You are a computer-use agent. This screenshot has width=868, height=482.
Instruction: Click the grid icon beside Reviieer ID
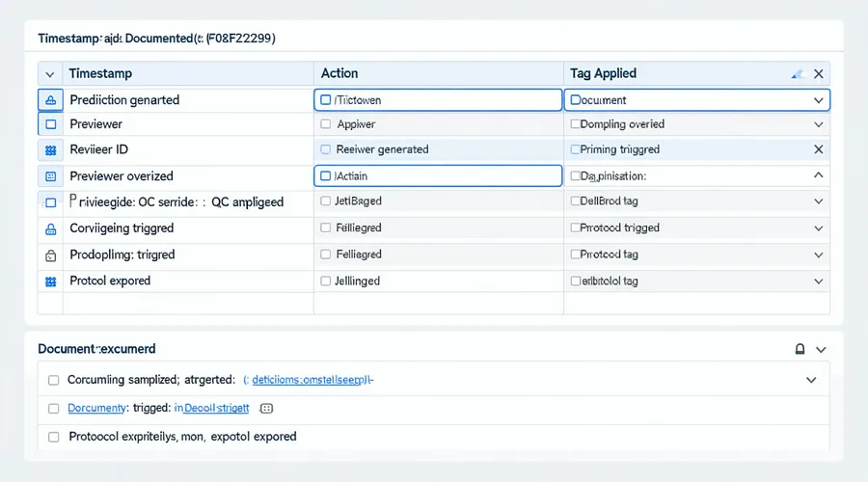click(x=50, y=150)
